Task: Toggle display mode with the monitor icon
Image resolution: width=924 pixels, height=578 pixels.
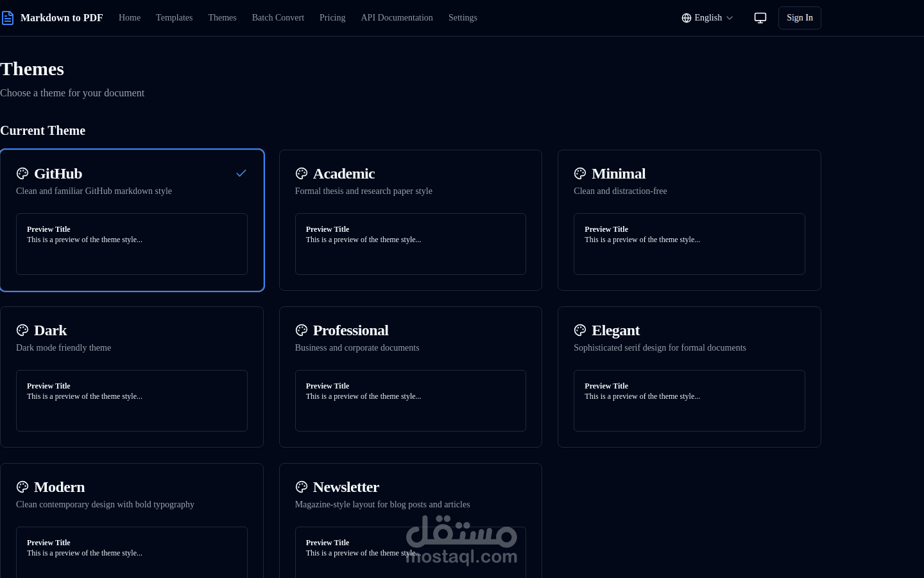Action: [760, 18]
